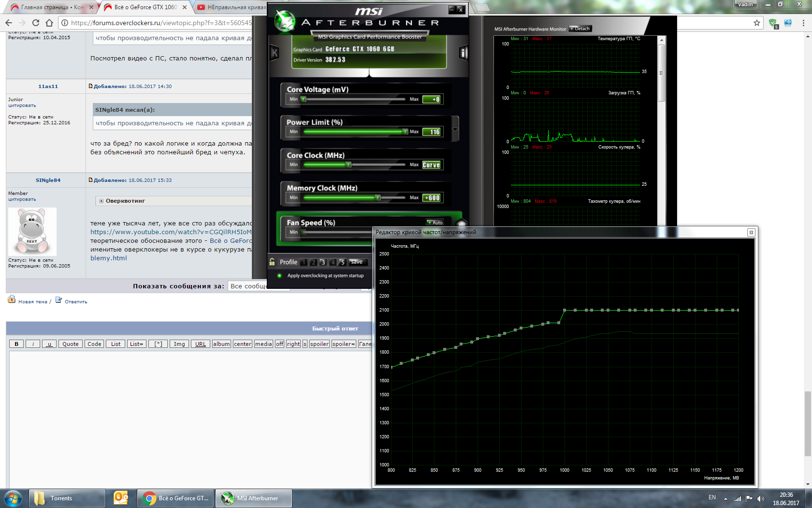
Task: Click the Windows Start button
Action: pos(13,498)
